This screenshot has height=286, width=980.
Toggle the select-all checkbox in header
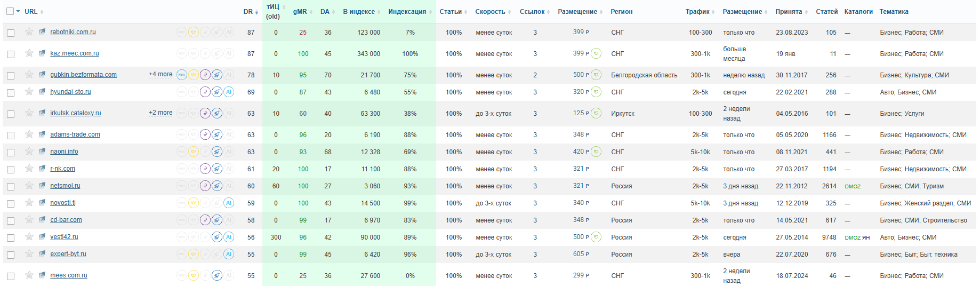point(10,11)
